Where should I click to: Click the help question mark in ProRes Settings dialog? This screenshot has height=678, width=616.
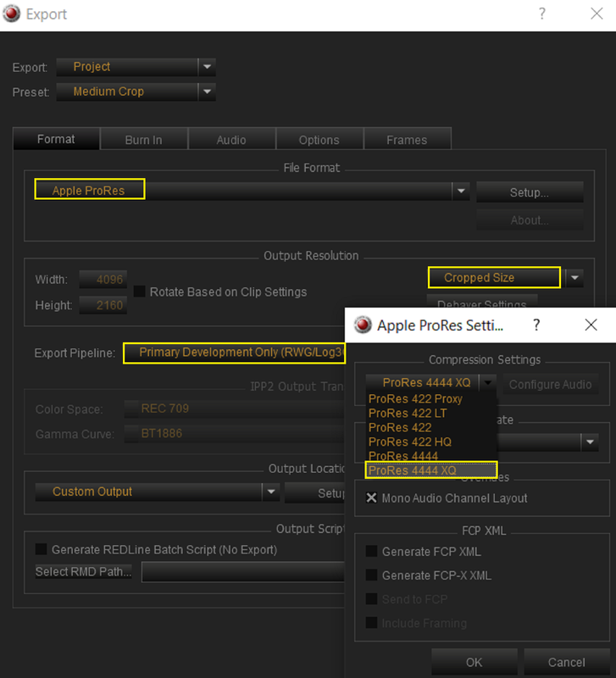click(x=536, y=325)
